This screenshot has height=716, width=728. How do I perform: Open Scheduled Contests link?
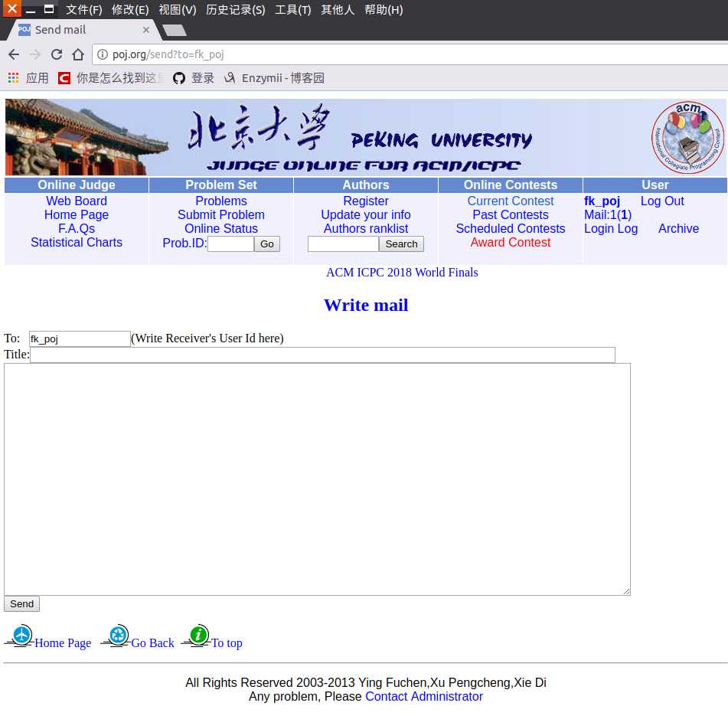pos(511,228)
